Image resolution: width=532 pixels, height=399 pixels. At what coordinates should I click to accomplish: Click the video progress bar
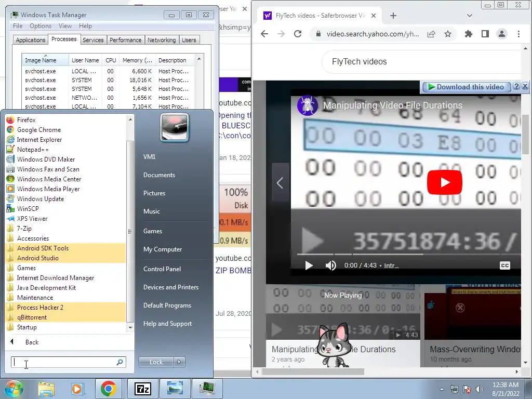409,254
